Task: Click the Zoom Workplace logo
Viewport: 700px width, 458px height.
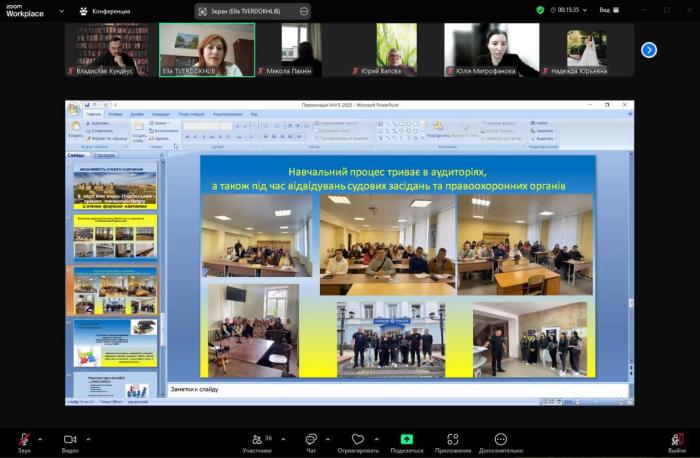Action: click(x=23, y=11)
